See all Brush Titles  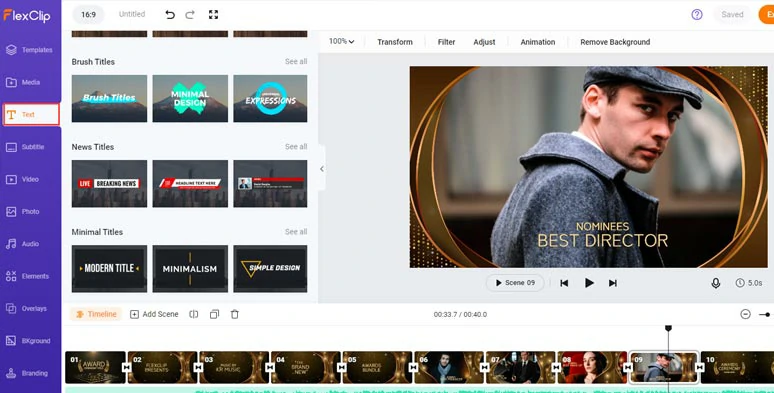point(296,62)
